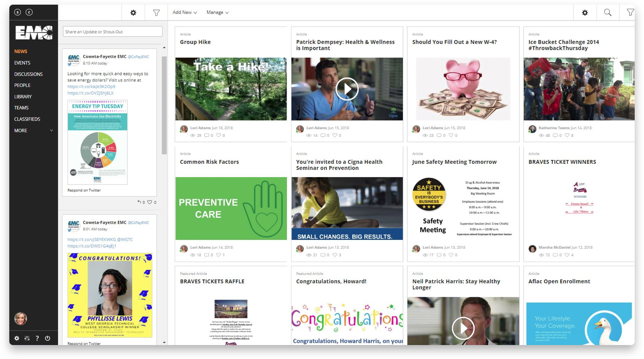This screenshot has width=644, height=359.
Task: Like the Common Risk Factors article
Action: tap(218, 255)
